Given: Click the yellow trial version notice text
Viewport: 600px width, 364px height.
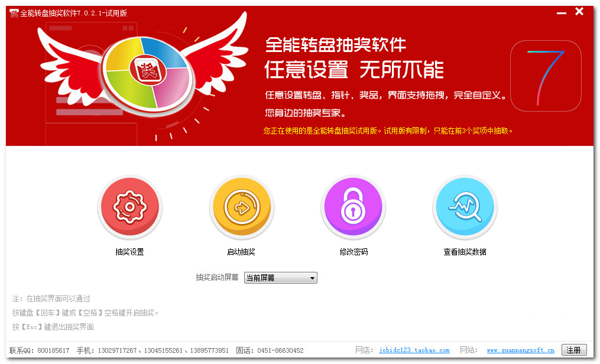Looking at the screenshot, I should click(388, 131).
